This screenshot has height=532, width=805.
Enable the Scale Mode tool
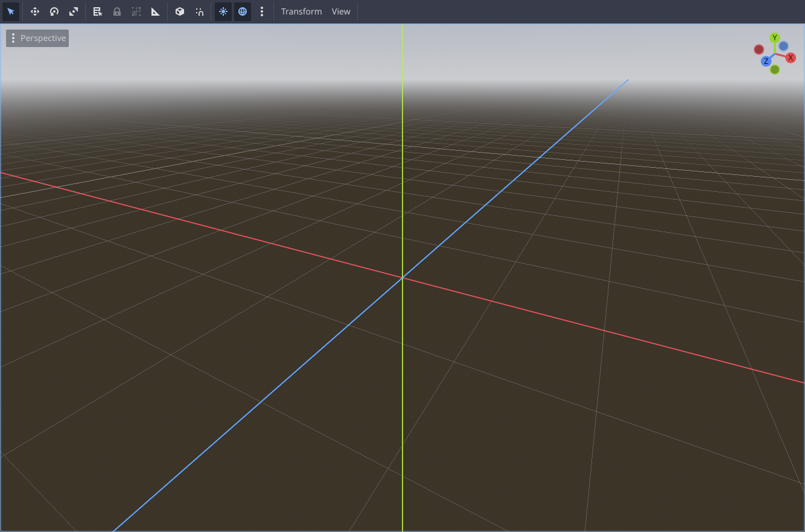click(x=74, y=11)
